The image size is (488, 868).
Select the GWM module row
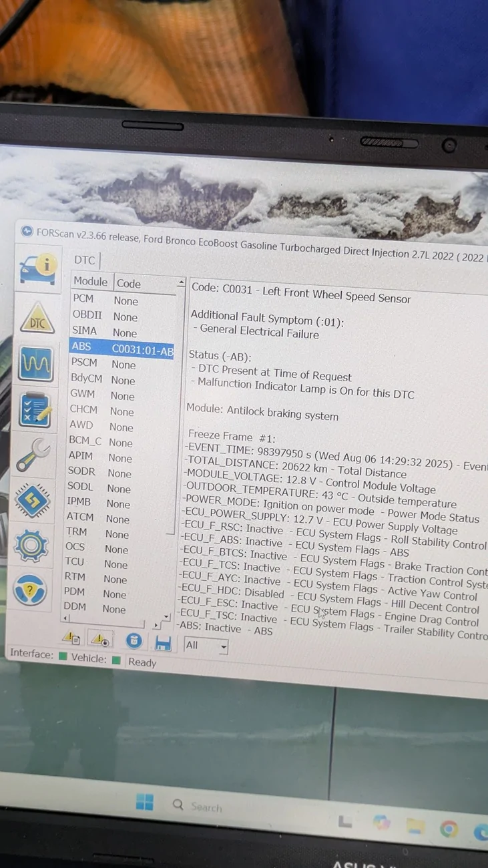[x=121, y=395]
